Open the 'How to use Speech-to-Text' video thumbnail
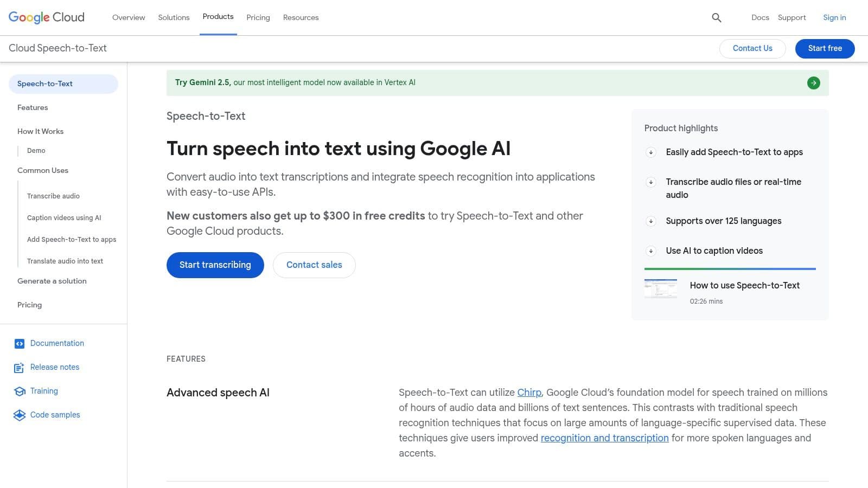 661,289
